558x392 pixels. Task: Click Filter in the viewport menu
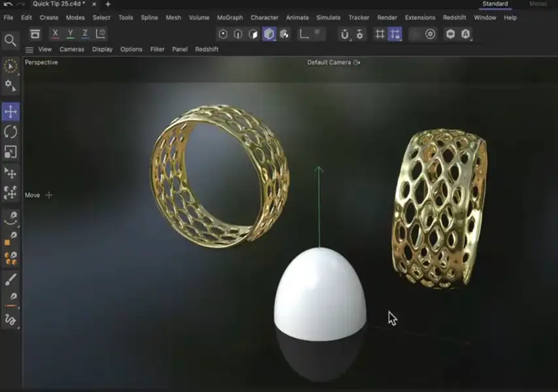click(x=157, y=49)
